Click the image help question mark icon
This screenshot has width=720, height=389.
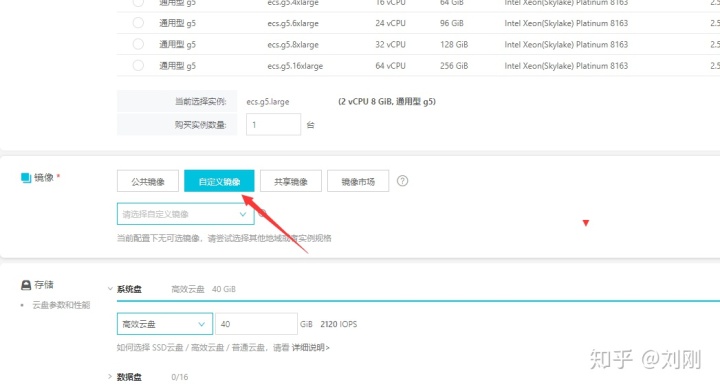click(x=402, y=181)
